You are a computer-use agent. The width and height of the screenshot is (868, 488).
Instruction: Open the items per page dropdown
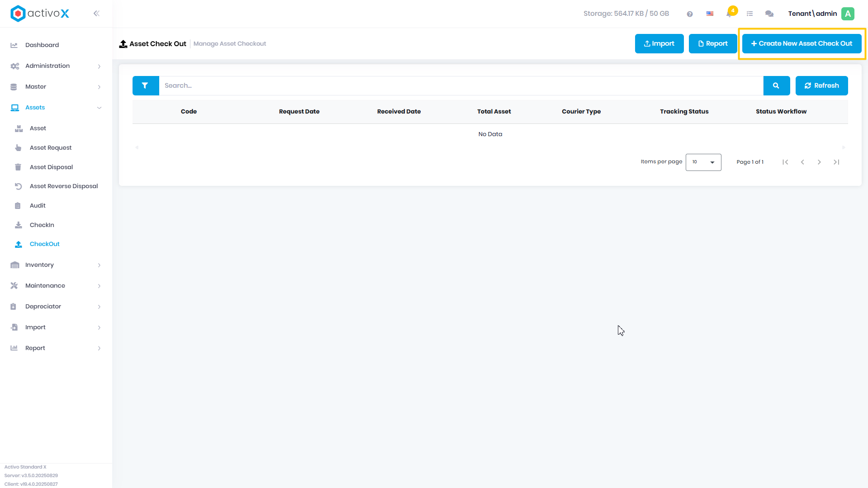703,162
